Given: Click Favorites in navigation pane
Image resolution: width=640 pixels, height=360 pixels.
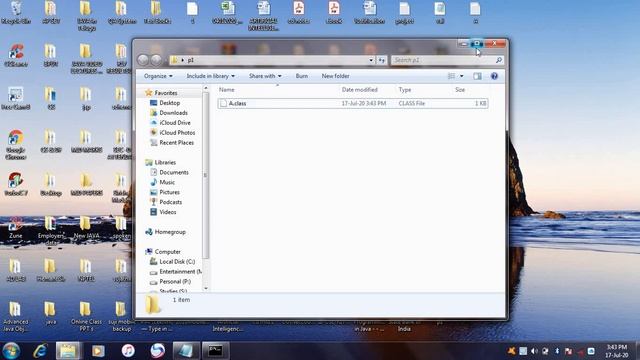Looking at the screenshot, I should tap(166, 93).
